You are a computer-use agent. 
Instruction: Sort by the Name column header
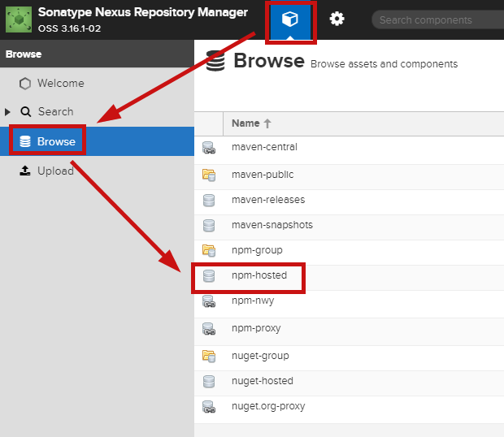pos(363,123)
